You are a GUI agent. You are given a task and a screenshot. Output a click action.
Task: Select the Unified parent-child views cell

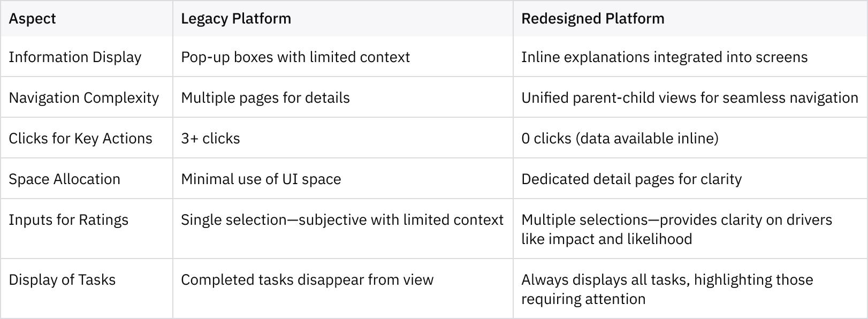[x=690, y=97]
